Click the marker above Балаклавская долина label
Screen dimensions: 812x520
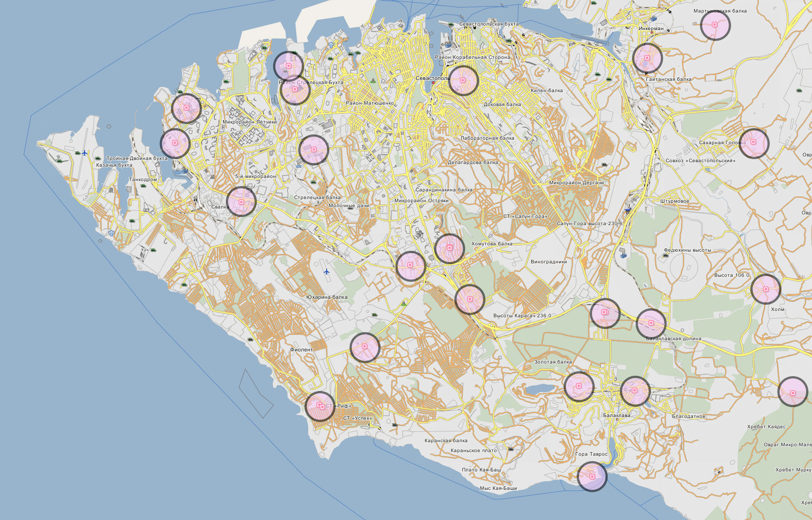click(x=651, y=323)
